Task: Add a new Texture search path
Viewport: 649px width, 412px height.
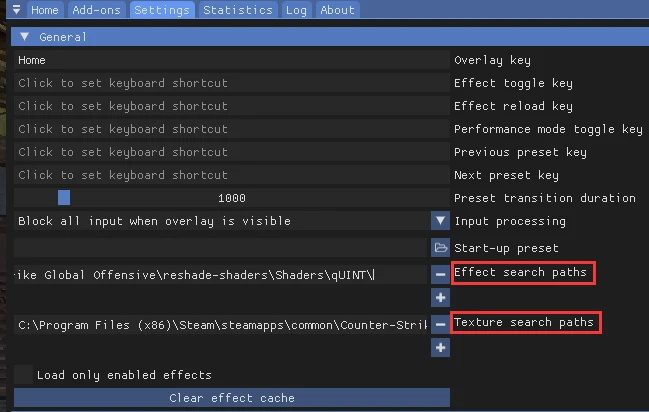Action: pyautogui.click(x=440, y=347)
